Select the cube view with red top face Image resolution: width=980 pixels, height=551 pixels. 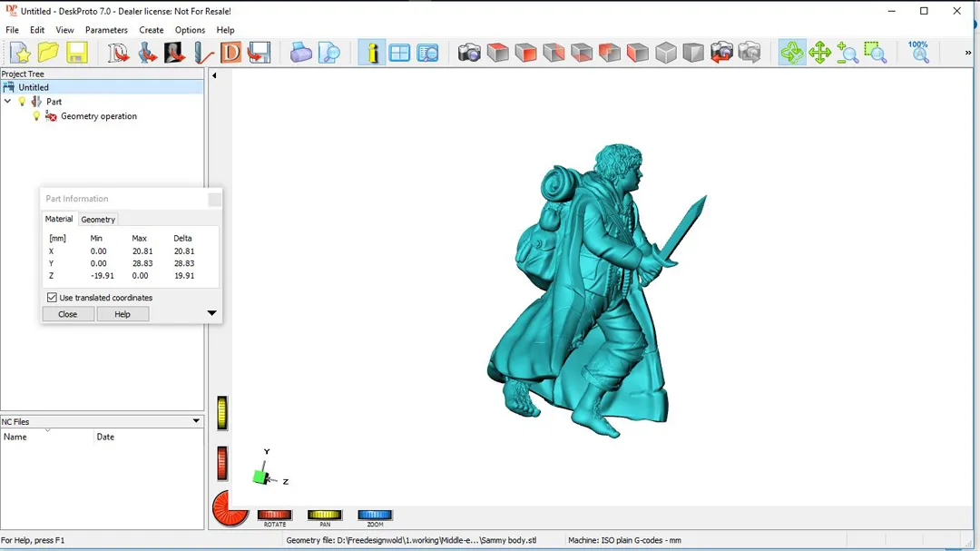pyautogui.click(x=497, y=53)
